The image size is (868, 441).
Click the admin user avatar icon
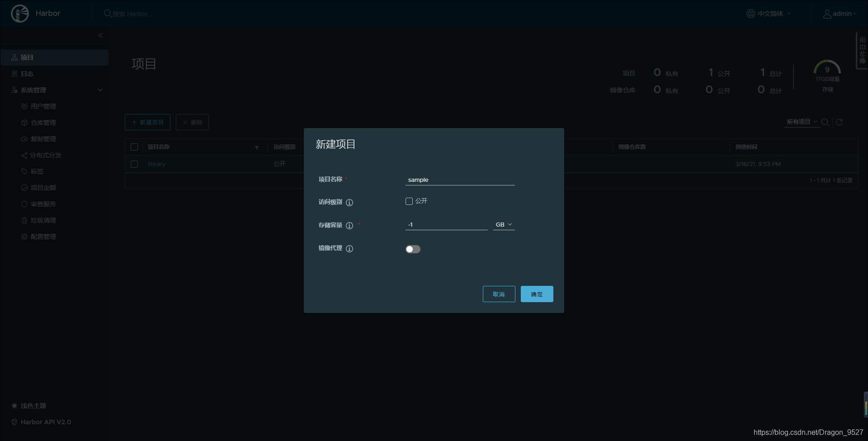click(827, 14)
